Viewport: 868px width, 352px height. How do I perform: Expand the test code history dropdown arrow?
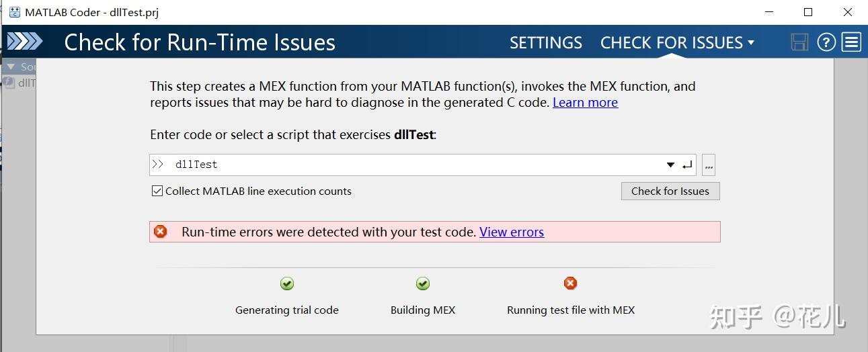[x=670, y=165]
